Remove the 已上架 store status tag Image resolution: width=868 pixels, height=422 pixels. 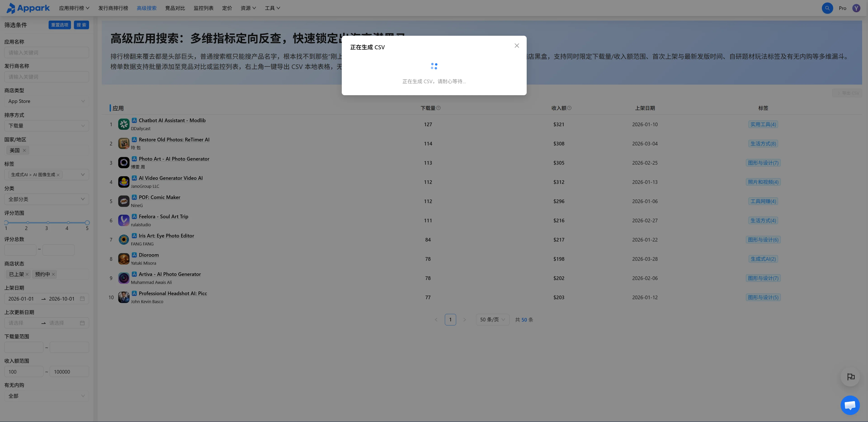click(27, 274)
